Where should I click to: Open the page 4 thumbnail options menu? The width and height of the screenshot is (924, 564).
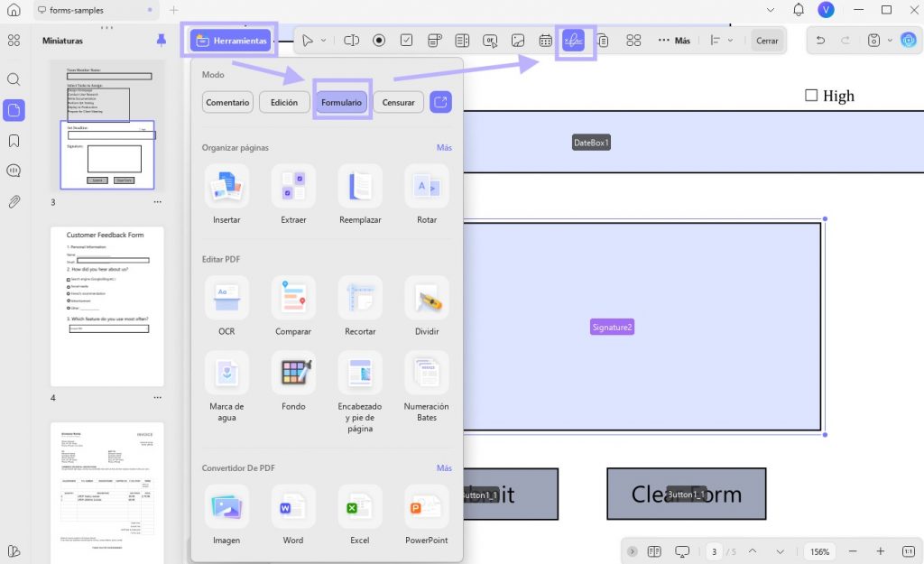pyautogui.click(x=157, y=397)
